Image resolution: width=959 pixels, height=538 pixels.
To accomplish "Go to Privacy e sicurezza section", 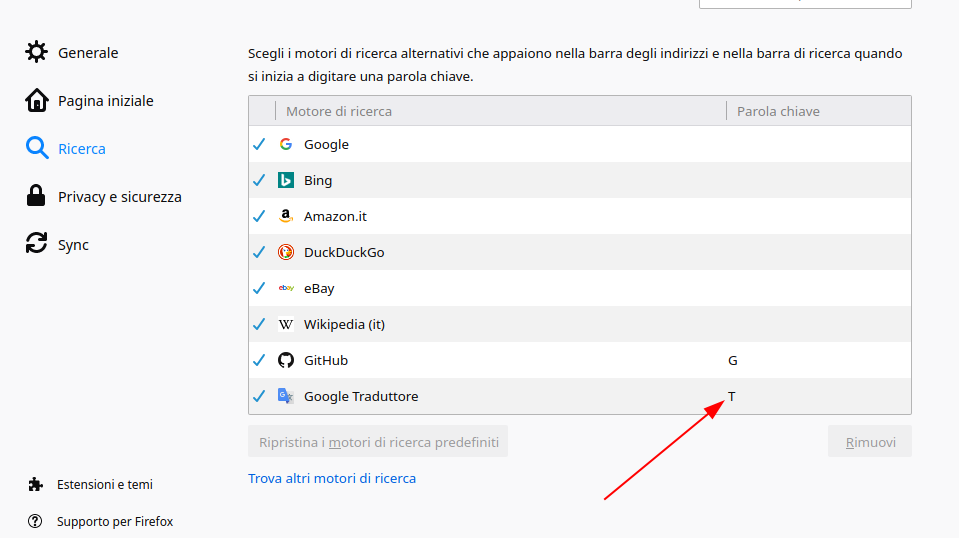I will [120, 197].
